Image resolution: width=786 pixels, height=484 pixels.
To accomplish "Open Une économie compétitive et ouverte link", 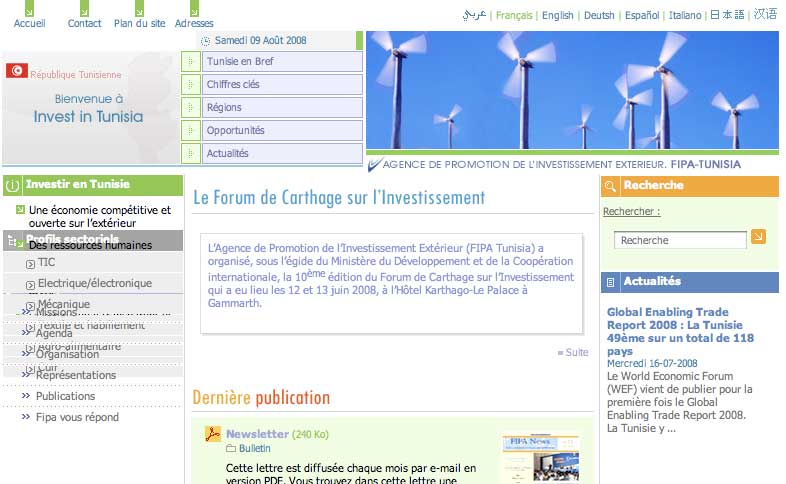I will (x=100, y=216).
